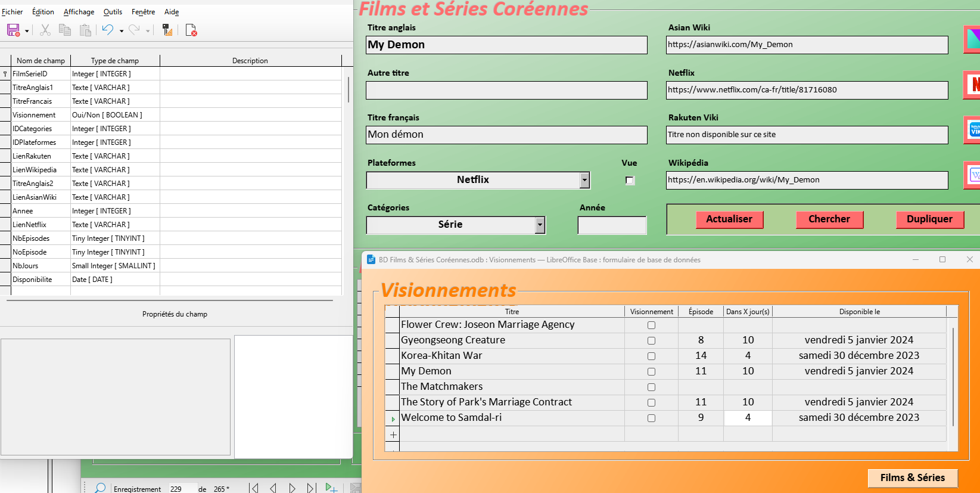Click the Oui/Non [ BOOLEAN ] type cell
This screenshot has height=493, width=980.
click(x=115, y=115)
